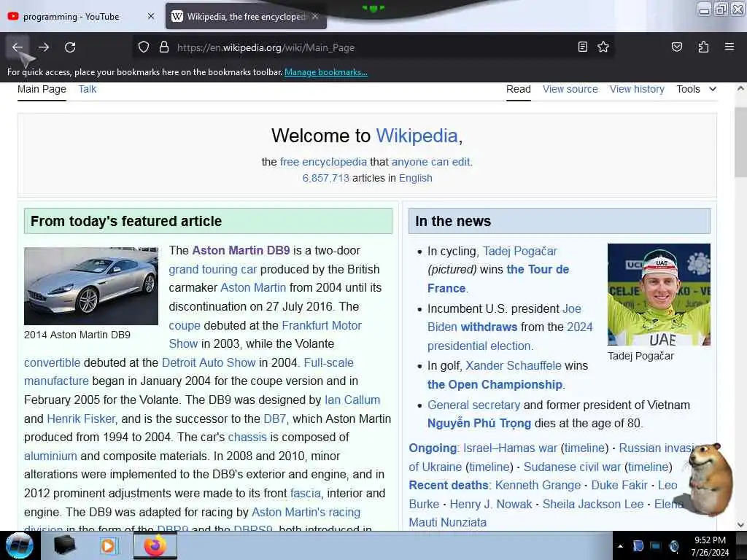
Task: Open the Firefox application menu
Action: click(729, 47)
